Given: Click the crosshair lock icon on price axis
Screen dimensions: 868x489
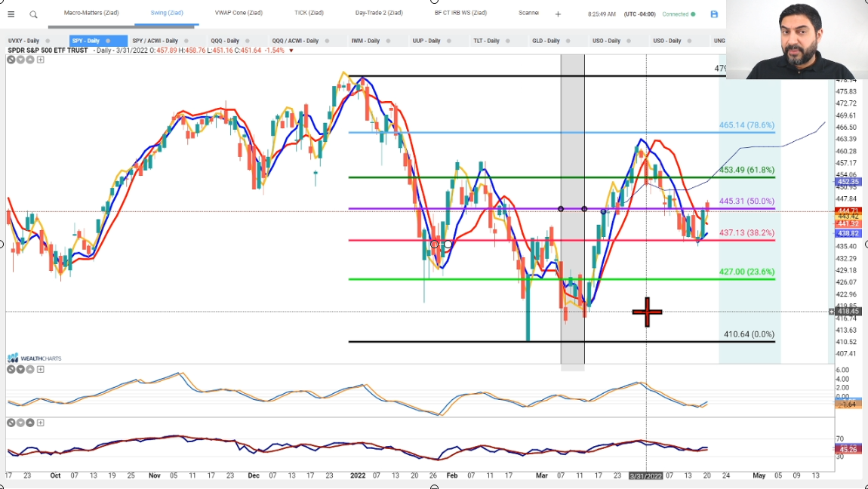Looking at the screenshot, I should 831,312.
